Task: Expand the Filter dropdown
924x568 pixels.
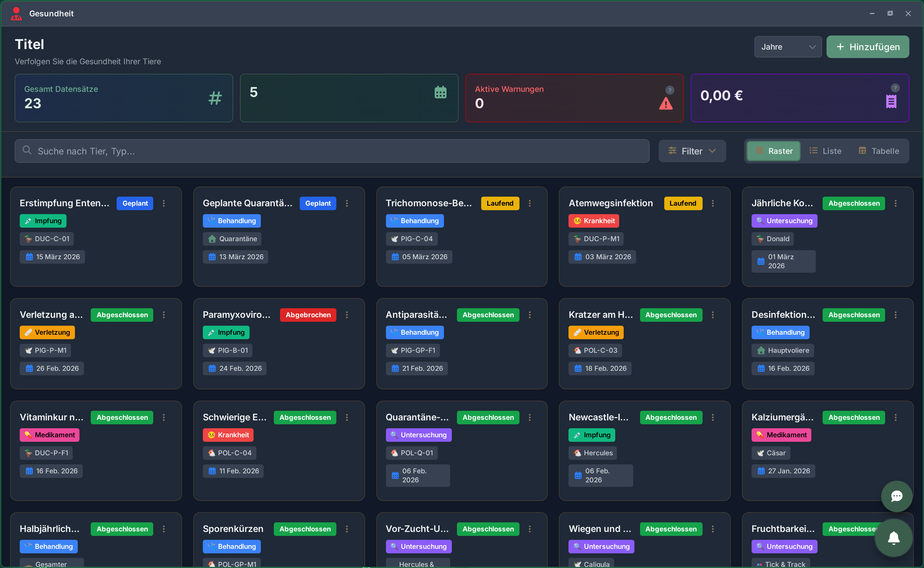Action: coord(692,151)
